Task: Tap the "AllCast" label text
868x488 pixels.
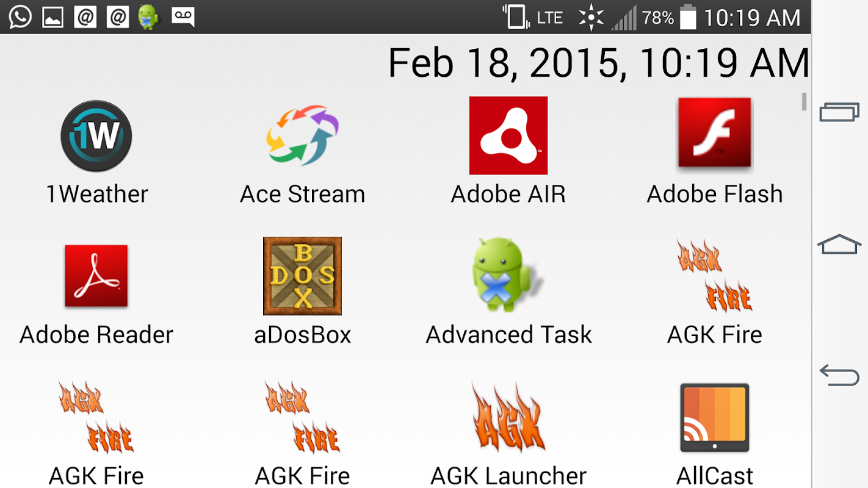Action: [715, 476]
